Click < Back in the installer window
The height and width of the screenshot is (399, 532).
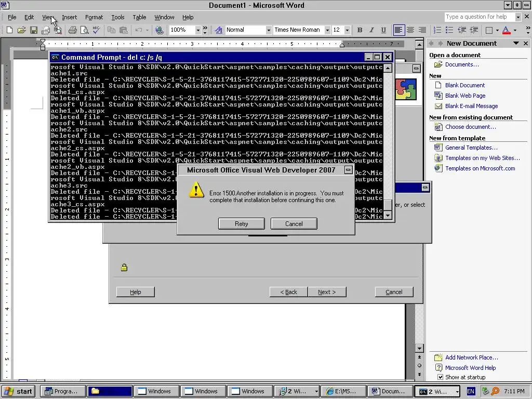tap(289, 292)
